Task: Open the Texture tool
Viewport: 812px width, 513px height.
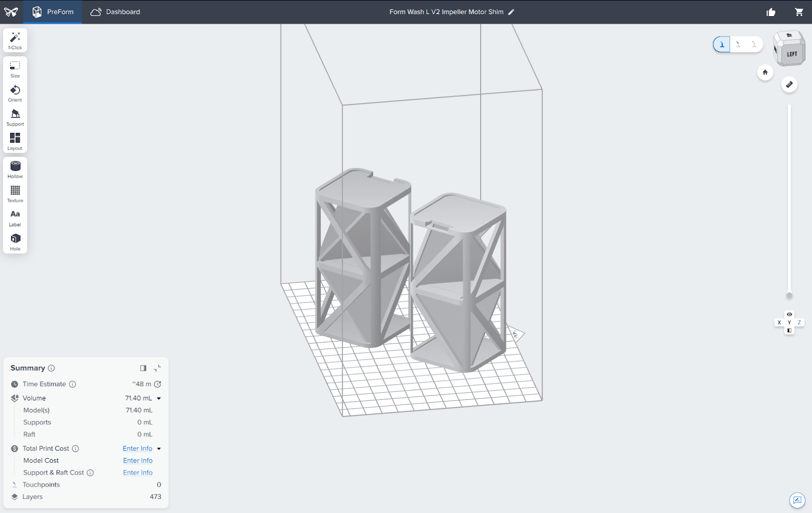Action: [x=15, y=194]
